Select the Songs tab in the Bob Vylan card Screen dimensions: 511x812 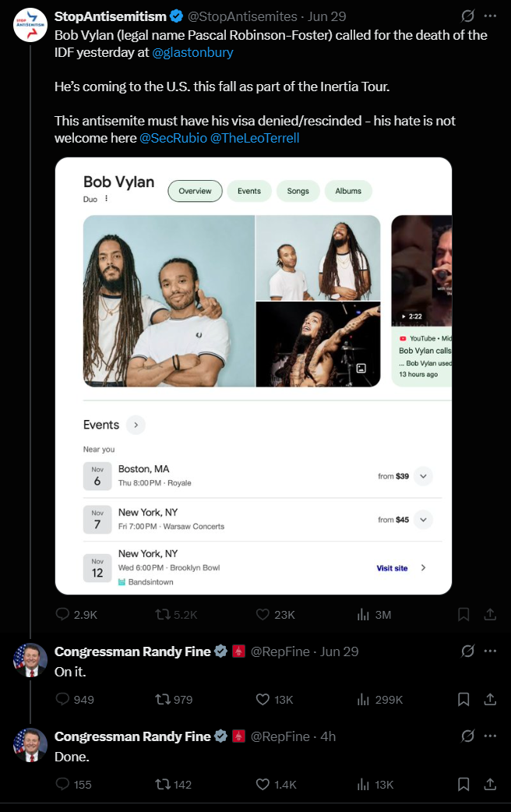[298, 191]
